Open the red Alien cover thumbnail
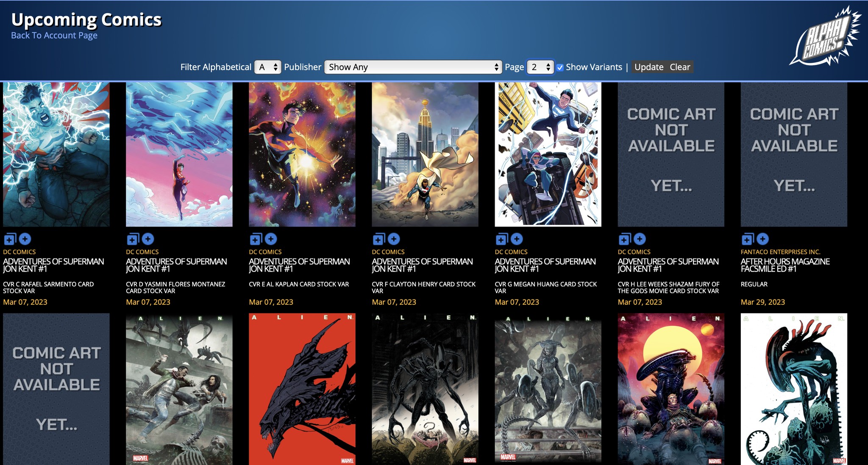868x465 pixels. click(302, 389)
